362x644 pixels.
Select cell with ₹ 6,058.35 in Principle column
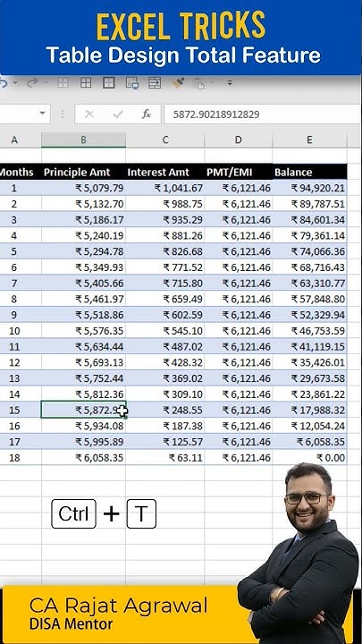pos(83,458)
